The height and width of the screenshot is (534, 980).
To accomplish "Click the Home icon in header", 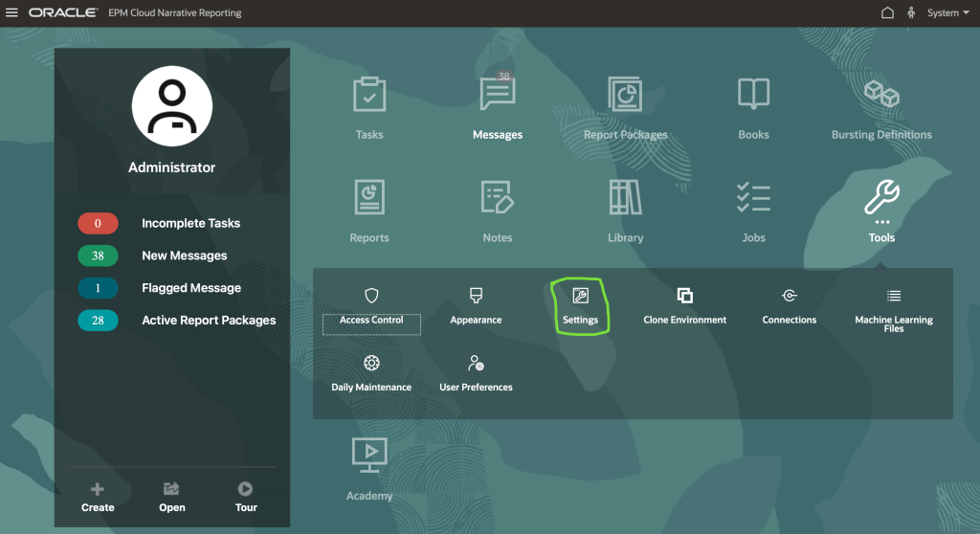I will 887,13.
